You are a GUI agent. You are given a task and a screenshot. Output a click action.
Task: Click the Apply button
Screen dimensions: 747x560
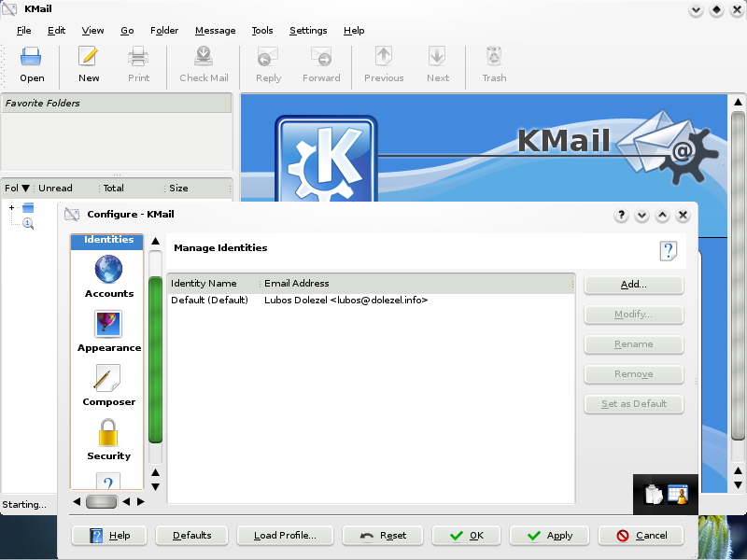click(x=549, y=536)
